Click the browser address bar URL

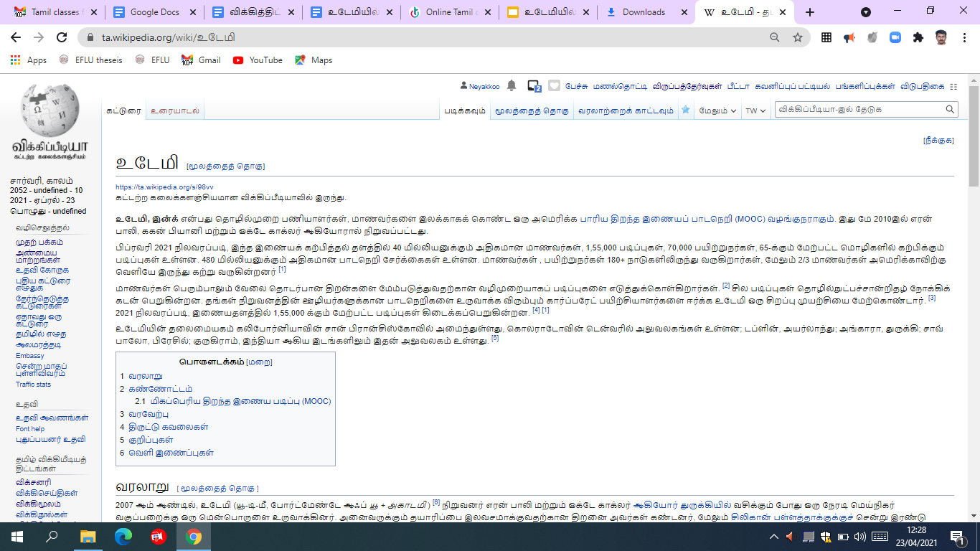[x=169, y=37]
